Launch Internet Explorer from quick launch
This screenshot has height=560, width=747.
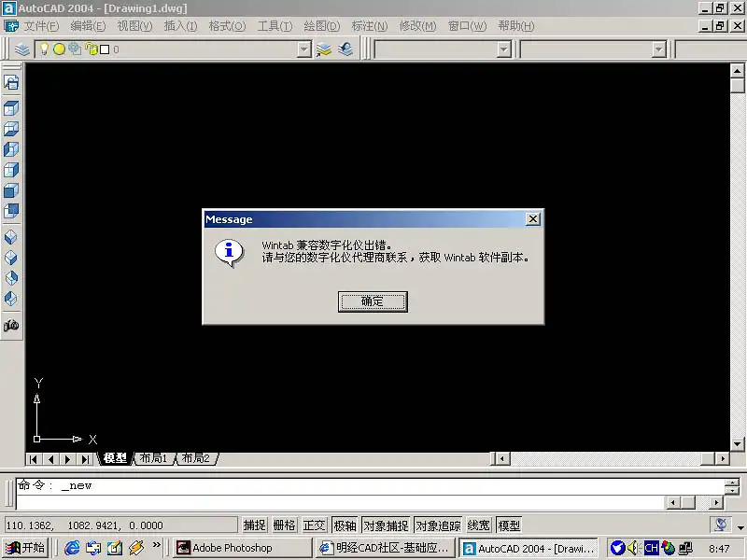click(x=72, y=548)
